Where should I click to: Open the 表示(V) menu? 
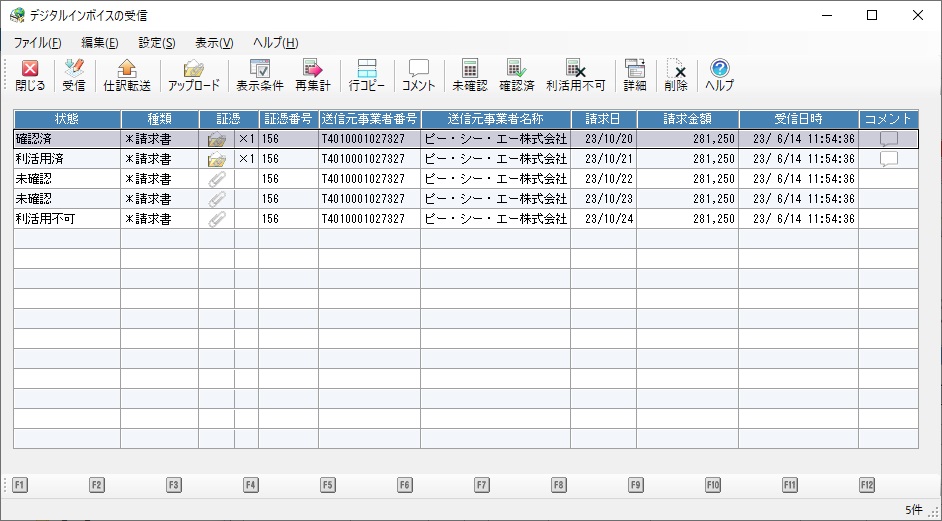214,43
